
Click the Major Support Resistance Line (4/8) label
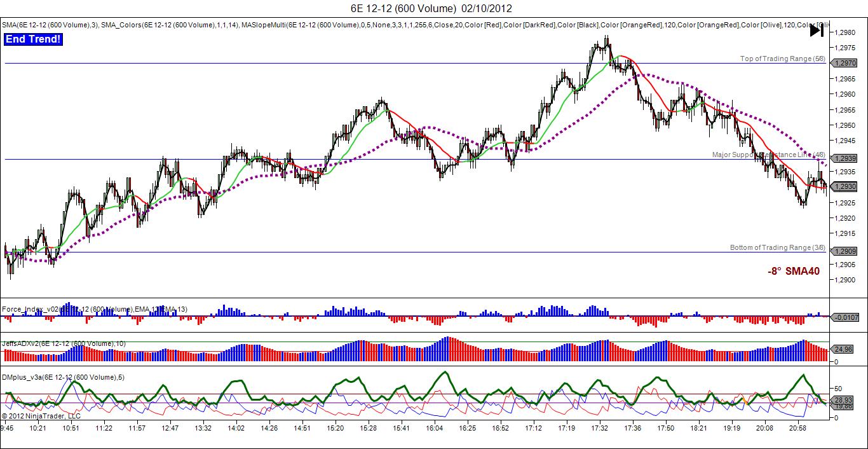point(769,155)
